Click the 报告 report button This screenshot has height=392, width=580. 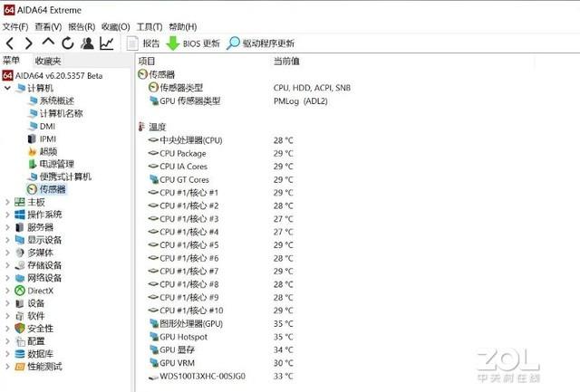143,43
